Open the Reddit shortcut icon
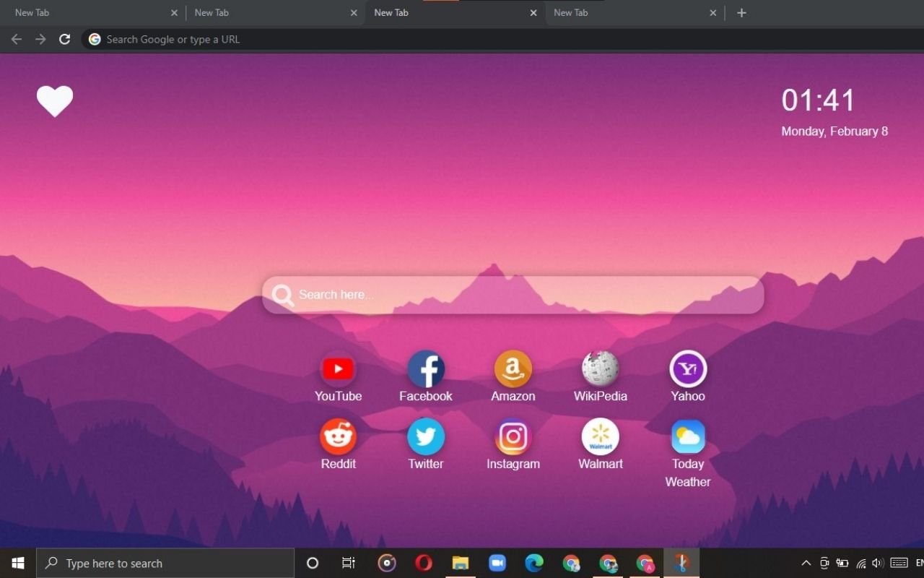The image size is (924, 578). pos(338,435)
